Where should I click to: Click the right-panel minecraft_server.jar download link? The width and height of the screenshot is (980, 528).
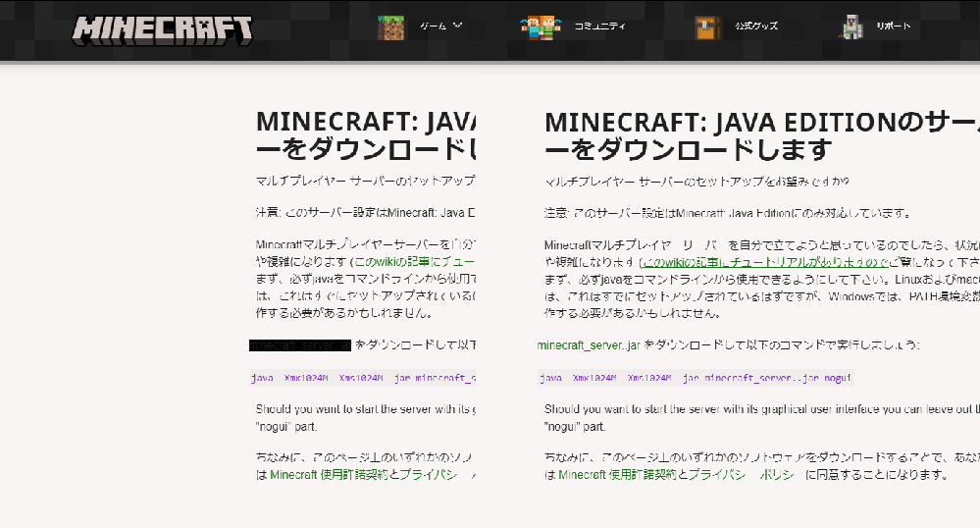click(589, 345)
